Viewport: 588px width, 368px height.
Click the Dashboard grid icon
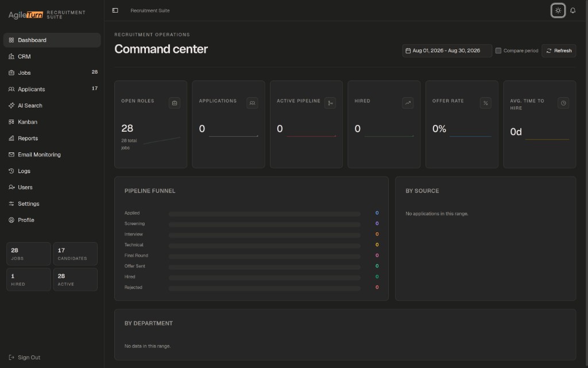[x=11, y=40]
